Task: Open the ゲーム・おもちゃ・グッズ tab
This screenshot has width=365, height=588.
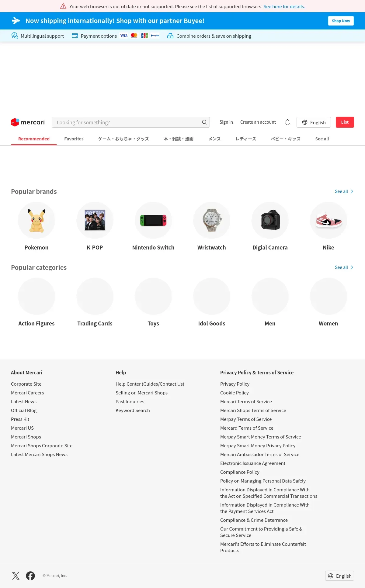Action: (x=123, y=139)
